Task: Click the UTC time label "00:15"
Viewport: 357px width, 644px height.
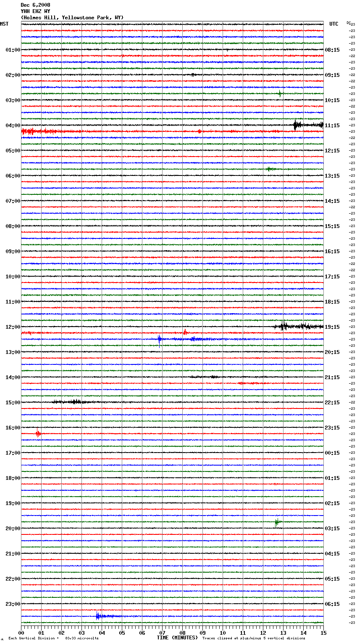Action: [x=332, y=453]
